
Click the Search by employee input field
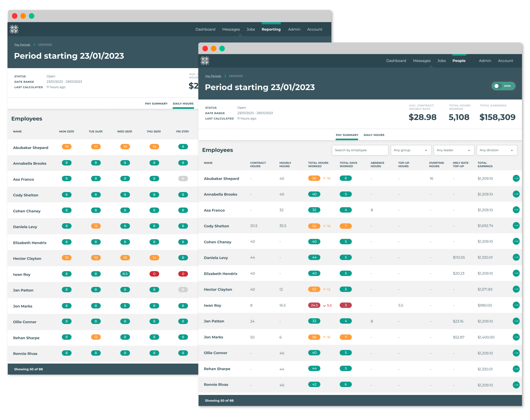[x=359, y=150]
